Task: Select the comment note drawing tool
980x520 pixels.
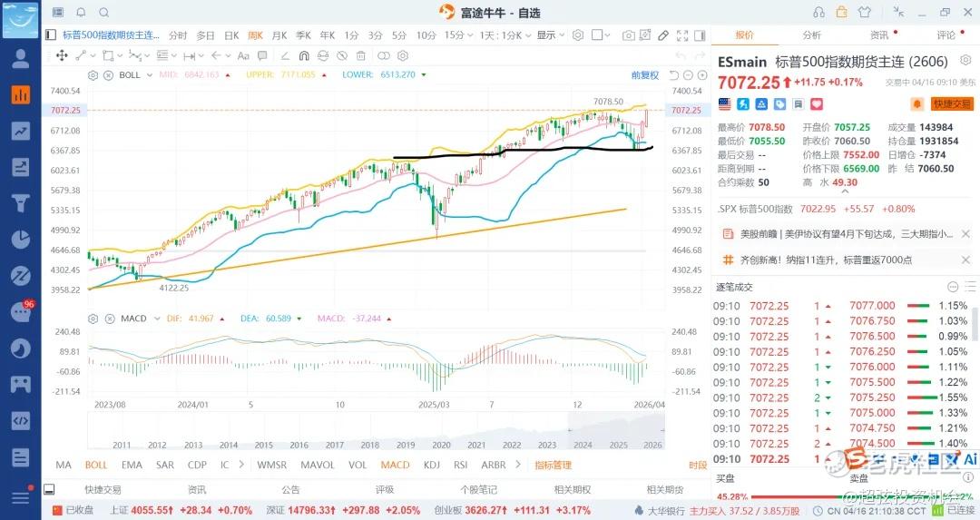Action: click(262, 55)
